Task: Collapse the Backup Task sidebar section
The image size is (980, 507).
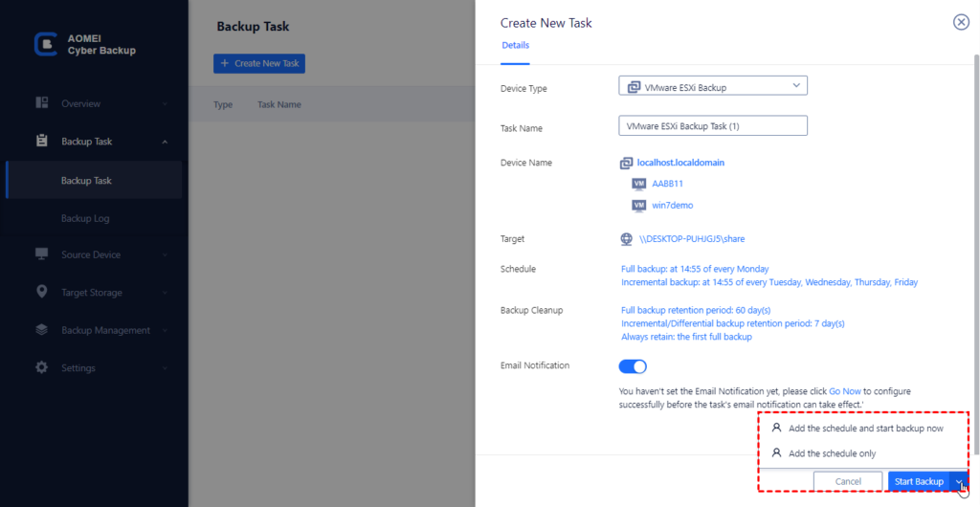Action: coord(165,142)
